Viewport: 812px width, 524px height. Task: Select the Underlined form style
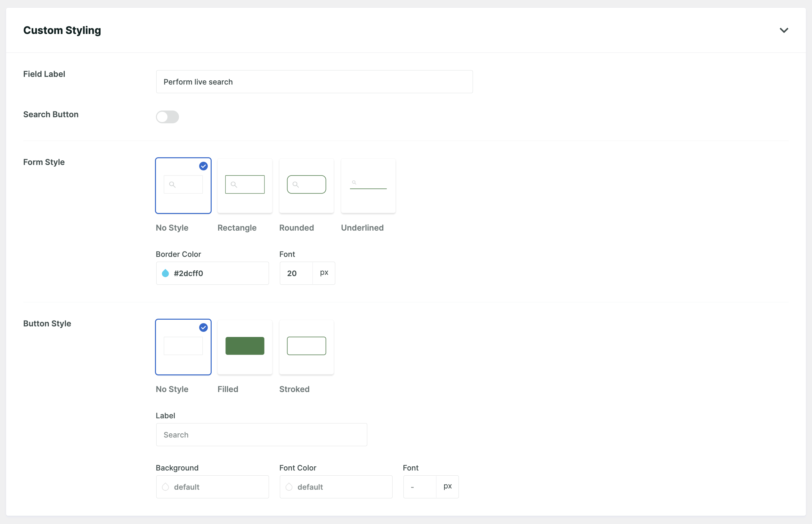click(x=368, y=185)
